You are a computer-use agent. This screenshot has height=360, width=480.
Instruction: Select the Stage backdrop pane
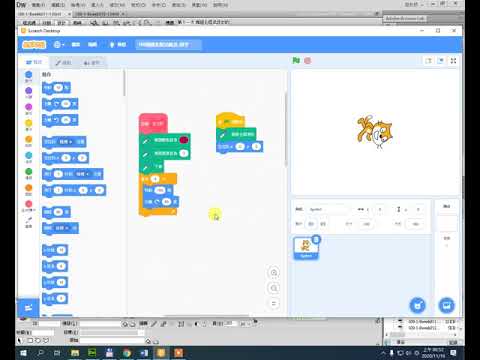pyautogui.click(x=447, y=257)
